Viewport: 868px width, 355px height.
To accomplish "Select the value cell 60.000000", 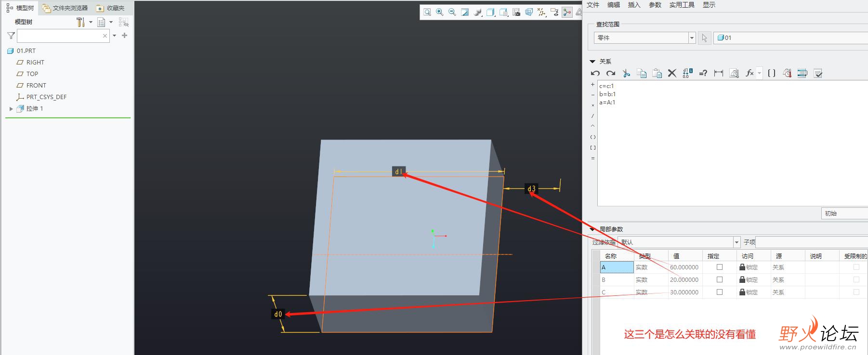I will point(684,267).
